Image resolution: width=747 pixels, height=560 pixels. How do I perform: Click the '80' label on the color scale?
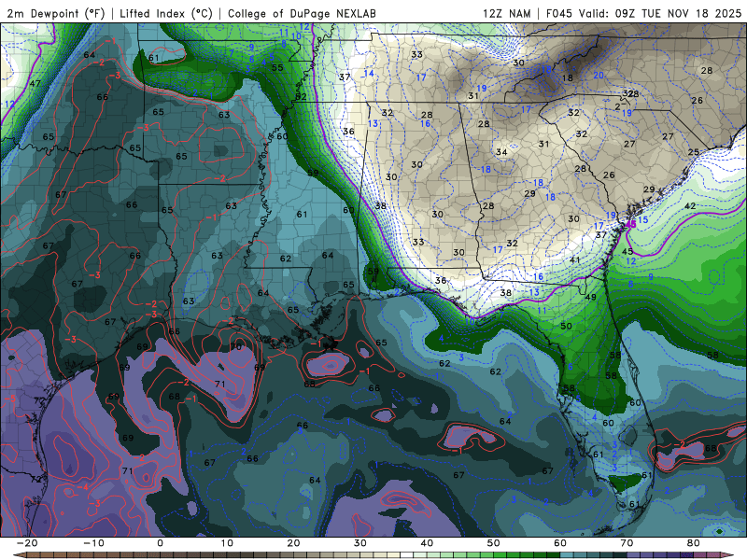coord(694,543)
